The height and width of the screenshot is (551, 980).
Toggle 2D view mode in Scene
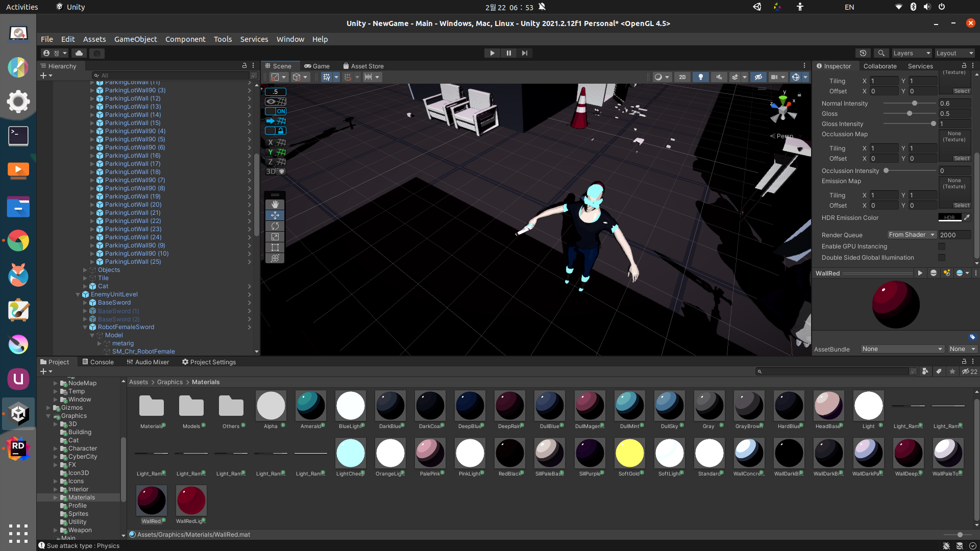(682, 77)
